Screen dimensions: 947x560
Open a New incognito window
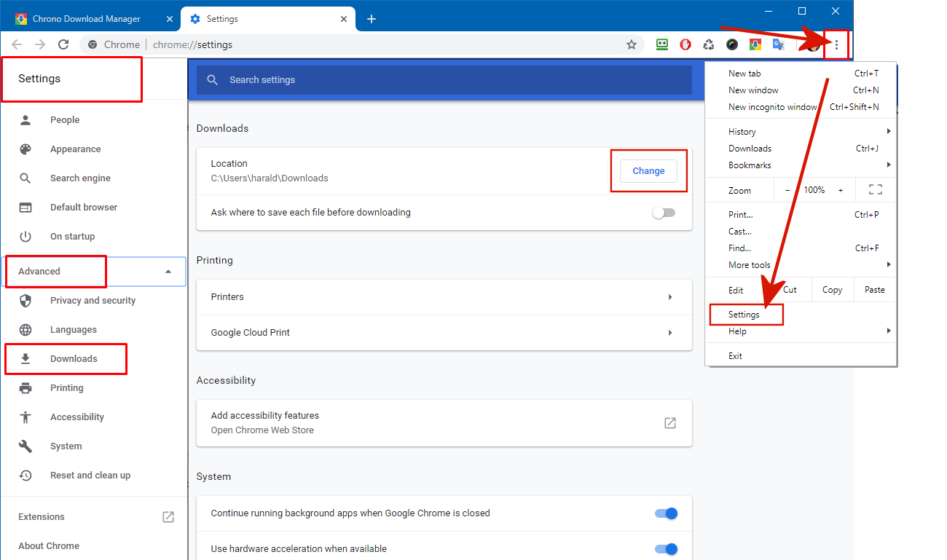pyautogui.click(x=801, y=107)
